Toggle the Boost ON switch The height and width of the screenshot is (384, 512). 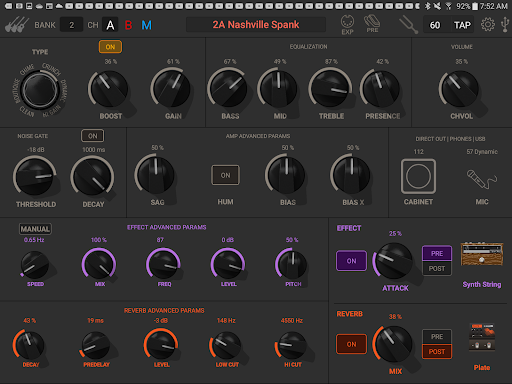110,47
